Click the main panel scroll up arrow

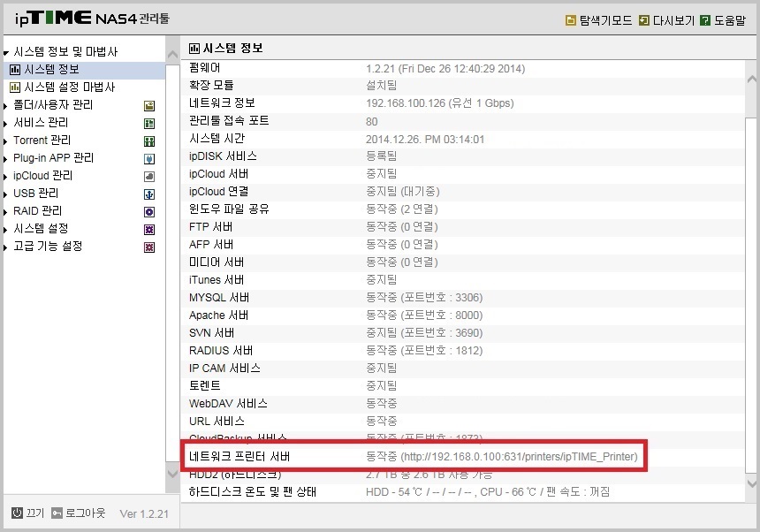click(752, 79)
